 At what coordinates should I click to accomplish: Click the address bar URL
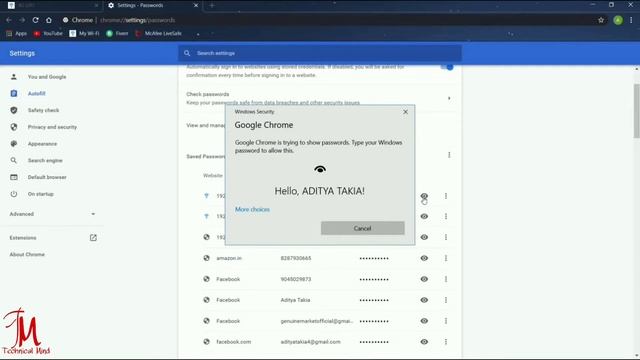138,20
